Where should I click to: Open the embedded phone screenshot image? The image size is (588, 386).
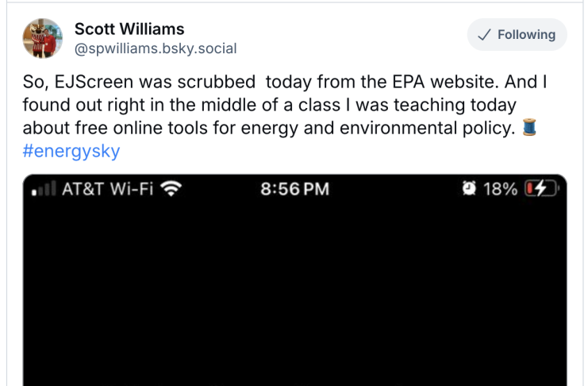click(x=294, y=294)
